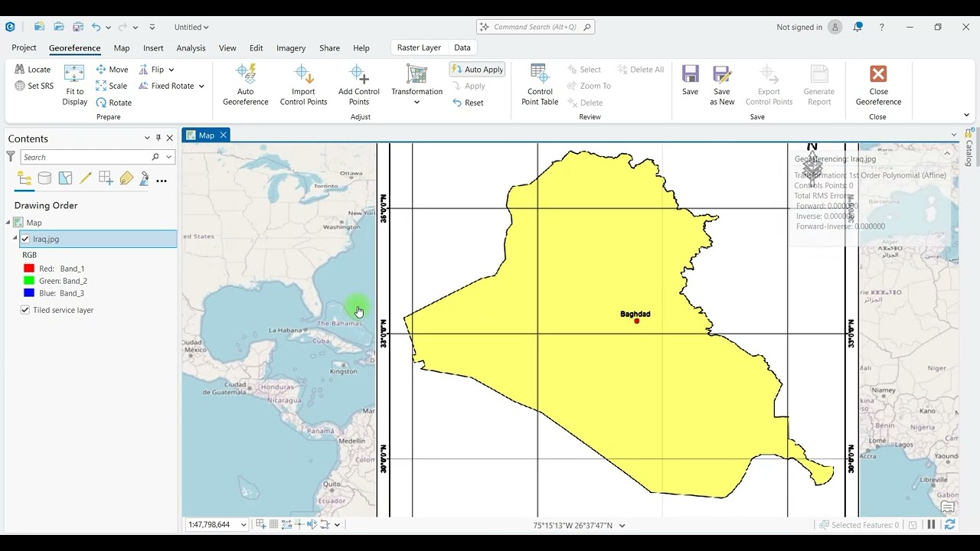Collapse the Map tree node
Viewport: 980px width, 551px height.
(x=8, y=223)
